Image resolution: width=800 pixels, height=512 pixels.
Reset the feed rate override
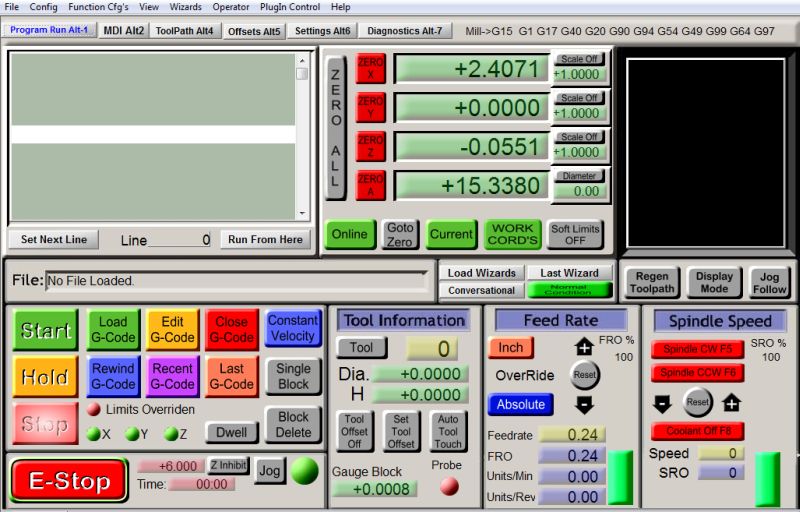click(x=584, y=376)
